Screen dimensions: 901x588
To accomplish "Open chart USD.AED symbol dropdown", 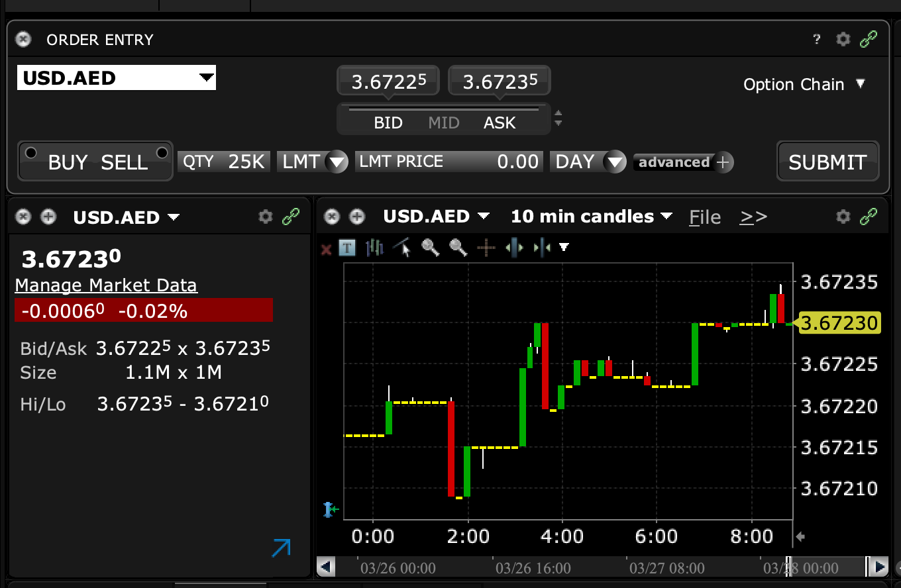I will [436, 217].
